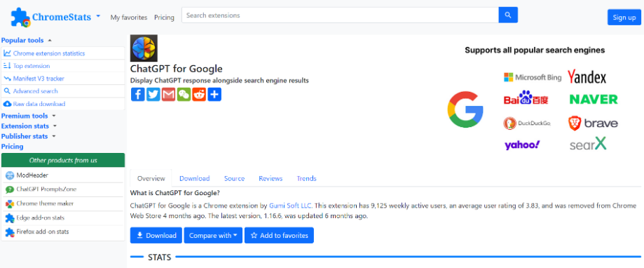Expand the Premium tools section

pyautogui.click(x=28, y=116)
